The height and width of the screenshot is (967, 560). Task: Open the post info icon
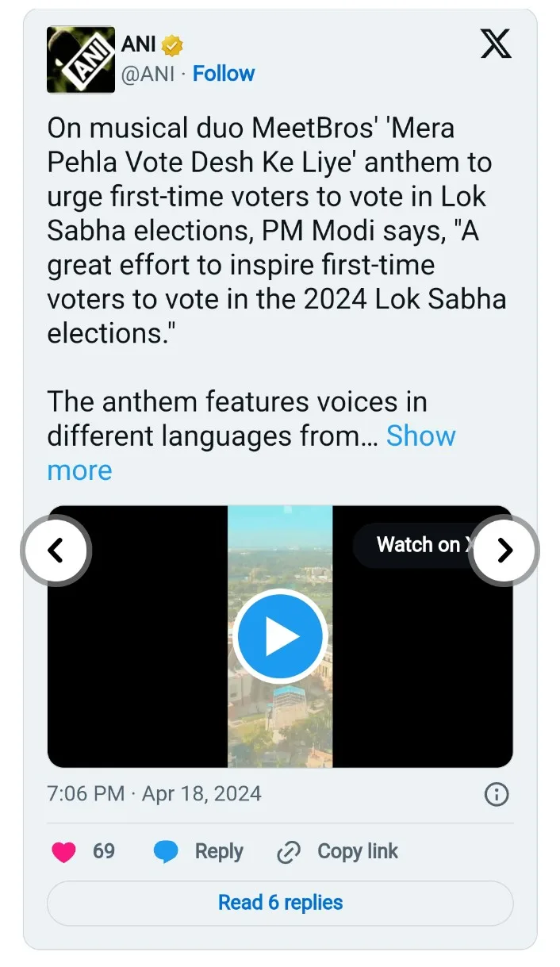point(497,794)
